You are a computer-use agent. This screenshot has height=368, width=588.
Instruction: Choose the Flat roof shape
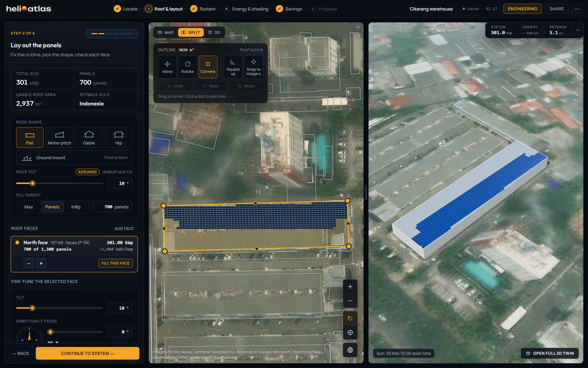(x=30, y=138)
